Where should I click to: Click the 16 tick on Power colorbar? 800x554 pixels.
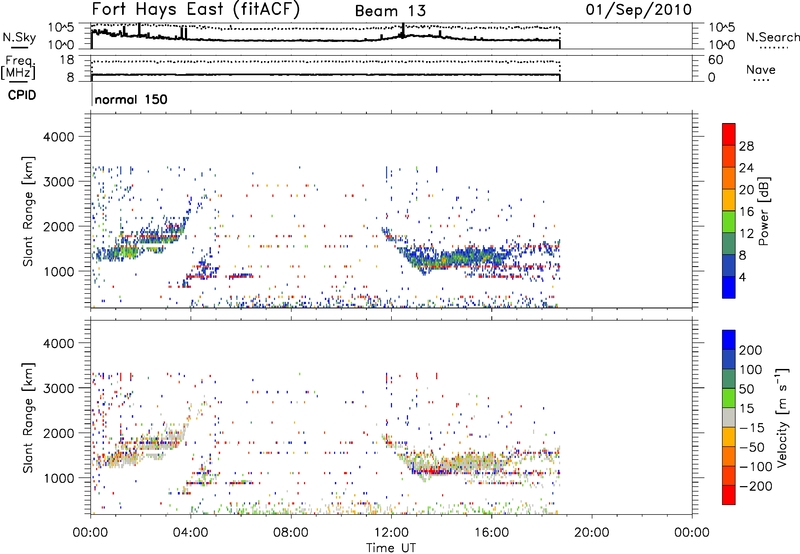[746, 212]
